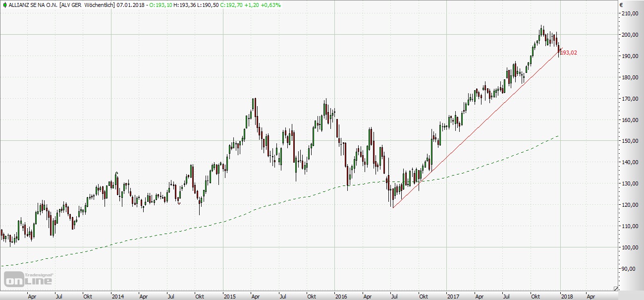
Task: Click the 2016 marker on the time axis
Action: point(341,297)
